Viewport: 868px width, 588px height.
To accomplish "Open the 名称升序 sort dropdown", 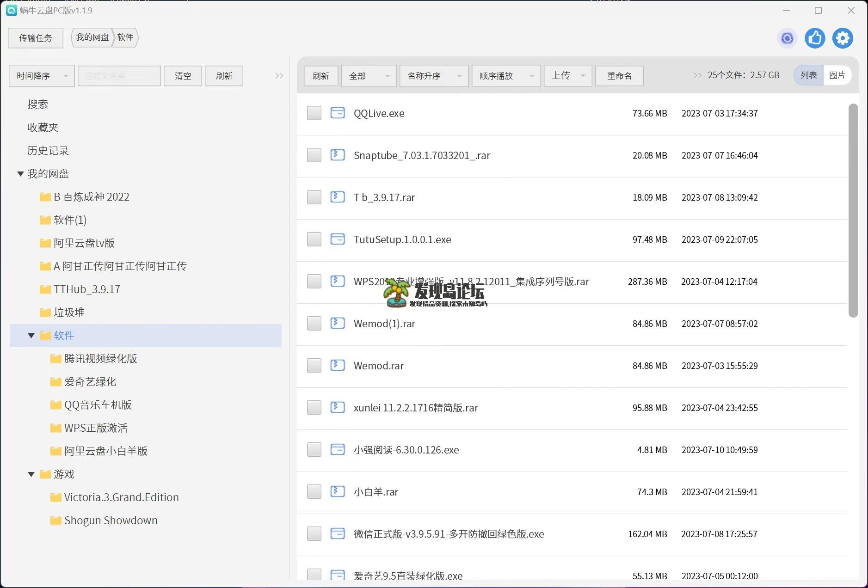I will (434, 76).
